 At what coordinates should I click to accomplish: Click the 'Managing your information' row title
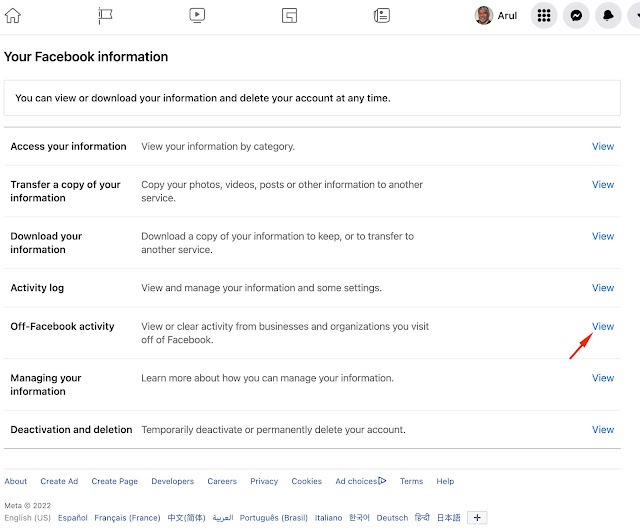tap(46, 384)
